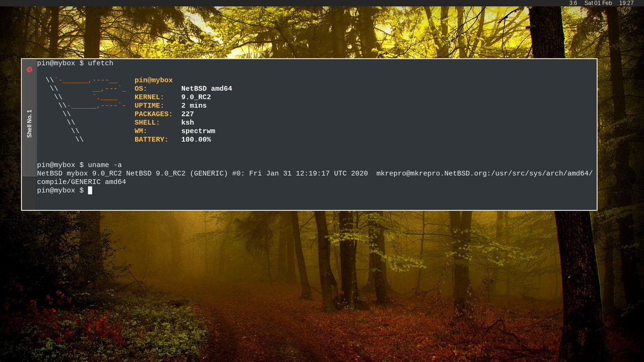Click the "ksh" shell value
This screenshot has width=644, height=362.
point(188,123)
